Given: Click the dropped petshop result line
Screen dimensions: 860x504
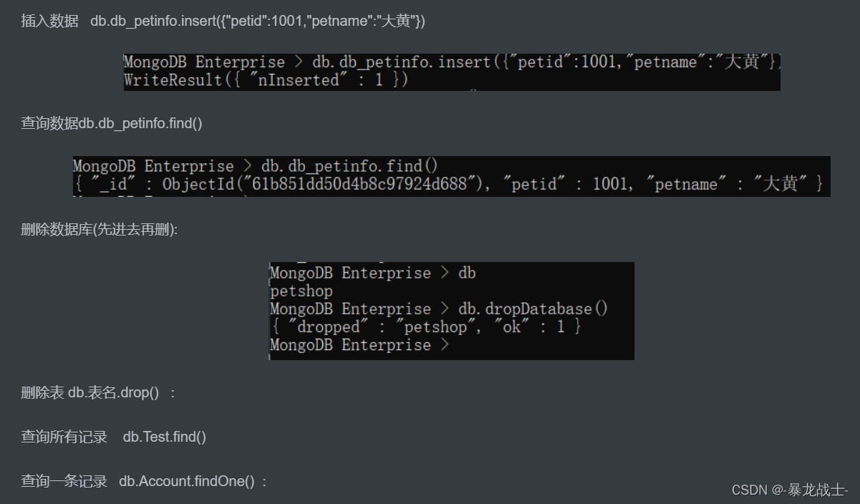Looking at the screenshot, I should point(424,327).
